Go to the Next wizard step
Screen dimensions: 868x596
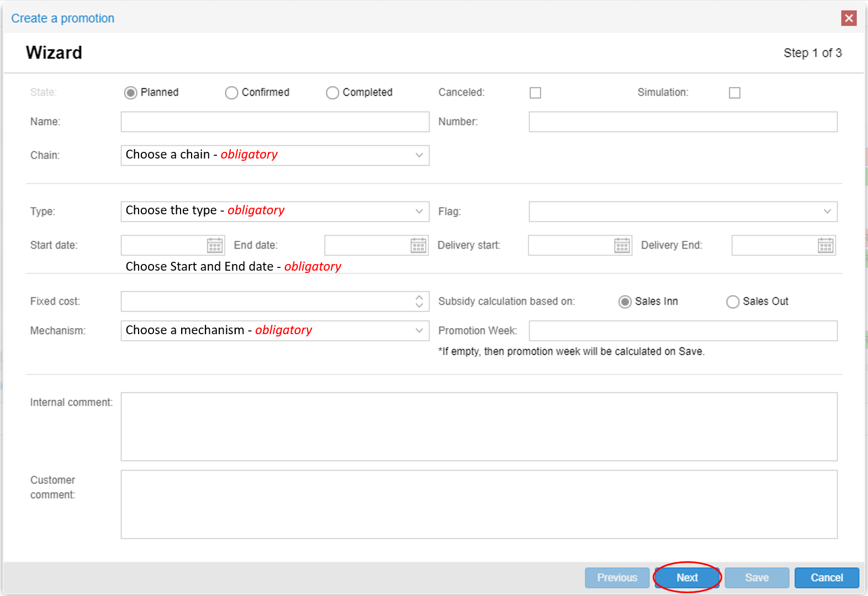(687, 577)
